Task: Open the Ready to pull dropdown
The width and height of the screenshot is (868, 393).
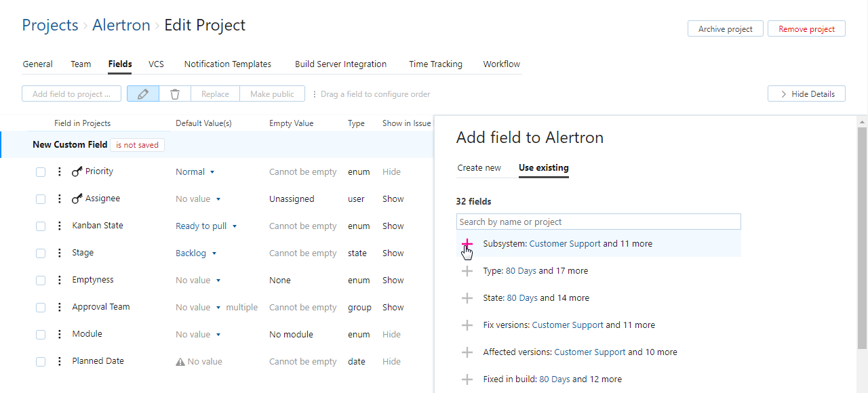Action: tap(206, 226)
